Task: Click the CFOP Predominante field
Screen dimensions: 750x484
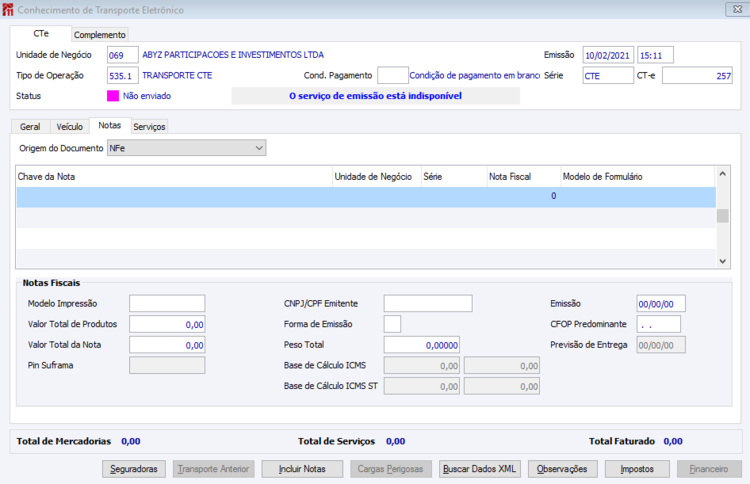Action: coord(658,324)
